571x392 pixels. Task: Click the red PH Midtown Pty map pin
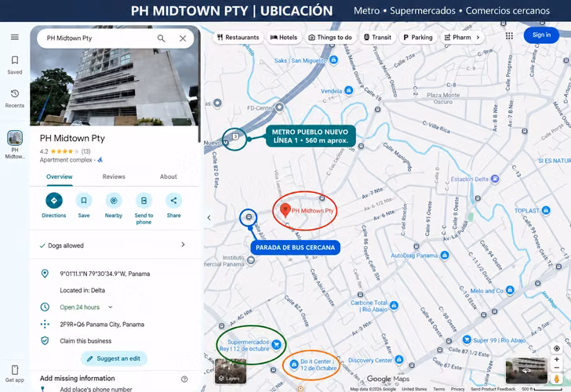[285, 210]
